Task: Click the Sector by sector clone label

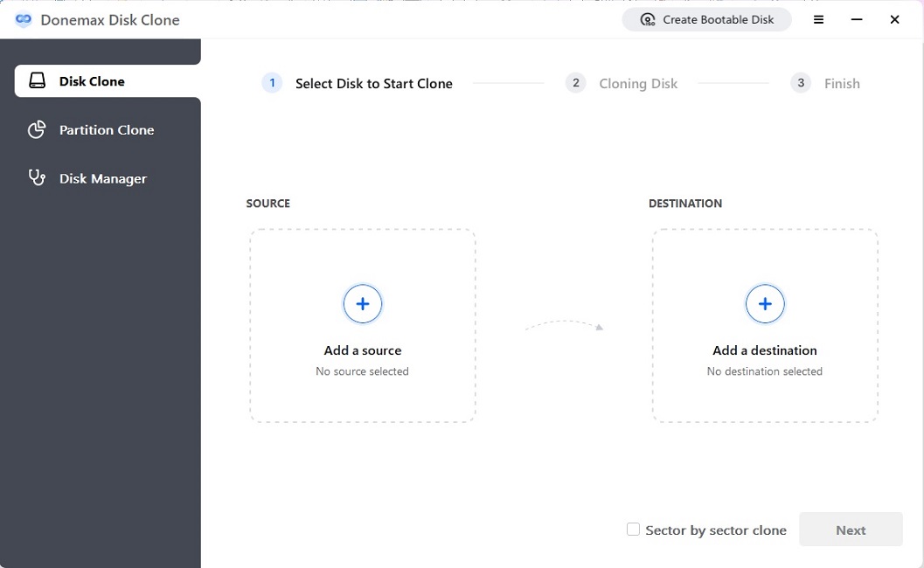Action: pos(715,530)
